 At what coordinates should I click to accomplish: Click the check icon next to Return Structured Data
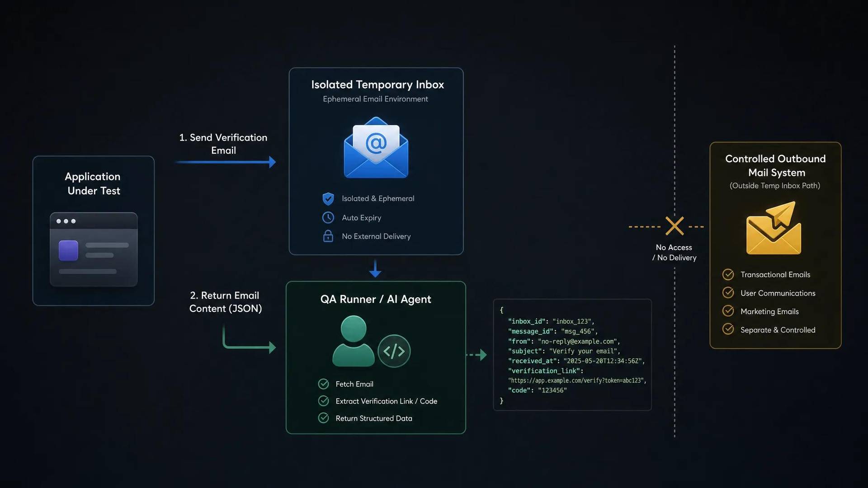(x=324, y=418)
